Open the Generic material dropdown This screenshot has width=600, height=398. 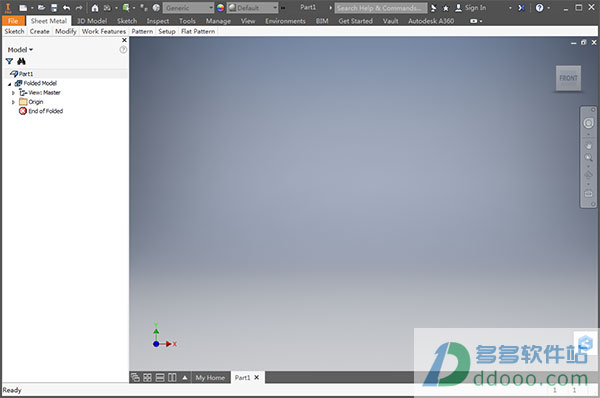point(188,8)
